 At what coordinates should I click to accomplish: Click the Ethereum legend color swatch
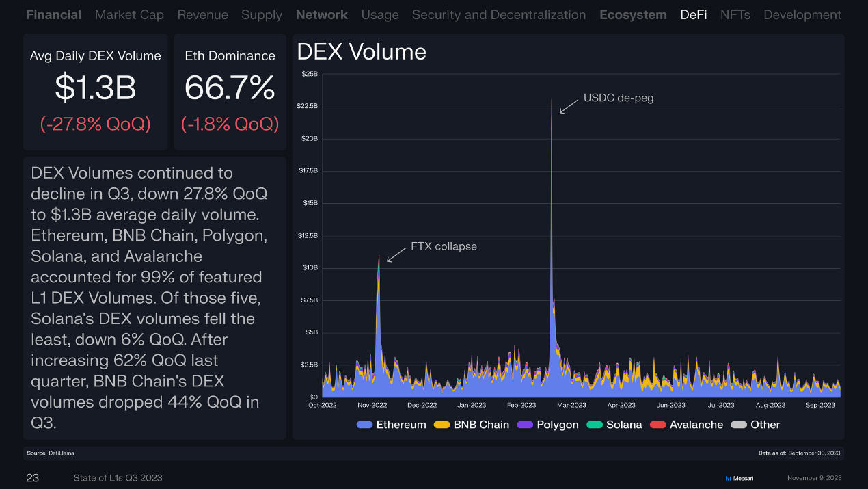[365, 425]
